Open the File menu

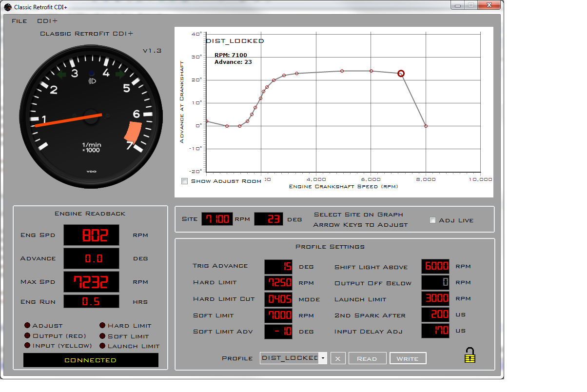(20, 21)
